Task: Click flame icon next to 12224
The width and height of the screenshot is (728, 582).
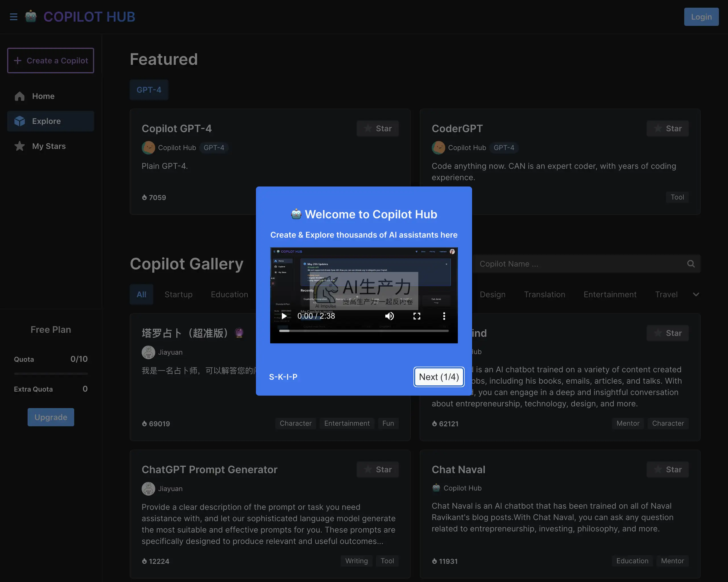Action: [144, 561]
